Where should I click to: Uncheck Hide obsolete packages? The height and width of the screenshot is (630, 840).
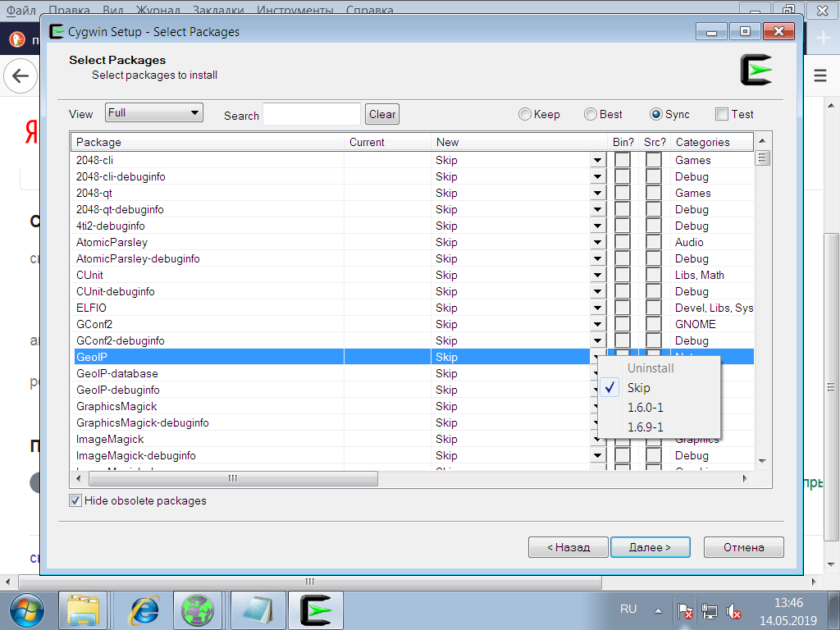(75, 500)
